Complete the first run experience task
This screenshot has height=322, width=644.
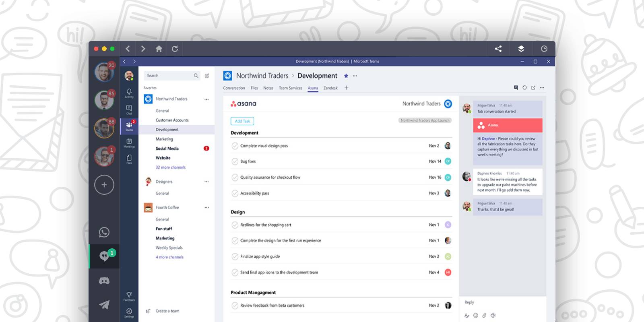click(x=235, y=241)
